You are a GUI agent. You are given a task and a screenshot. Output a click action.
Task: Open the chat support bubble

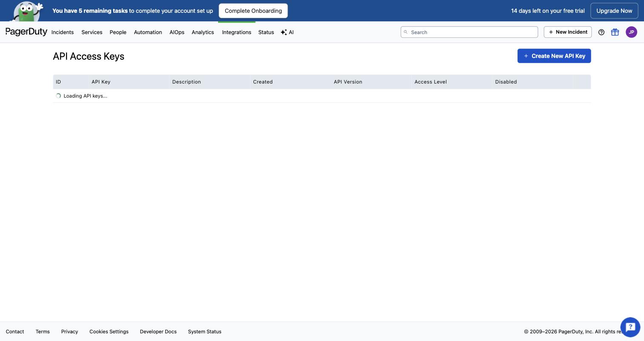point(630,327)
